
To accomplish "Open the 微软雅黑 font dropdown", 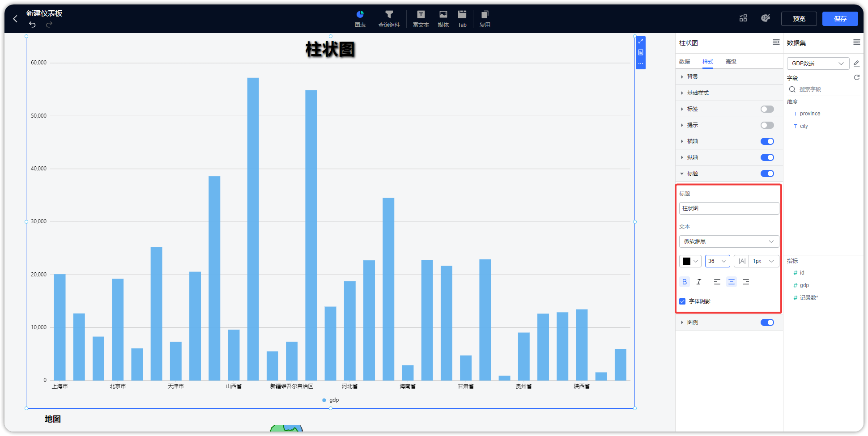I will [729, 241].
